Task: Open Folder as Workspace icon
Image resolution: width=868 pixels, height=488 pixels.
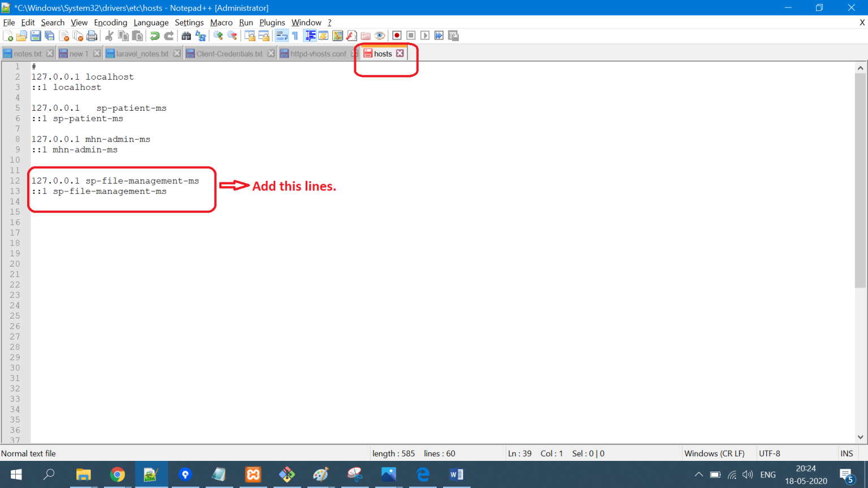Action: click(366, 36)
